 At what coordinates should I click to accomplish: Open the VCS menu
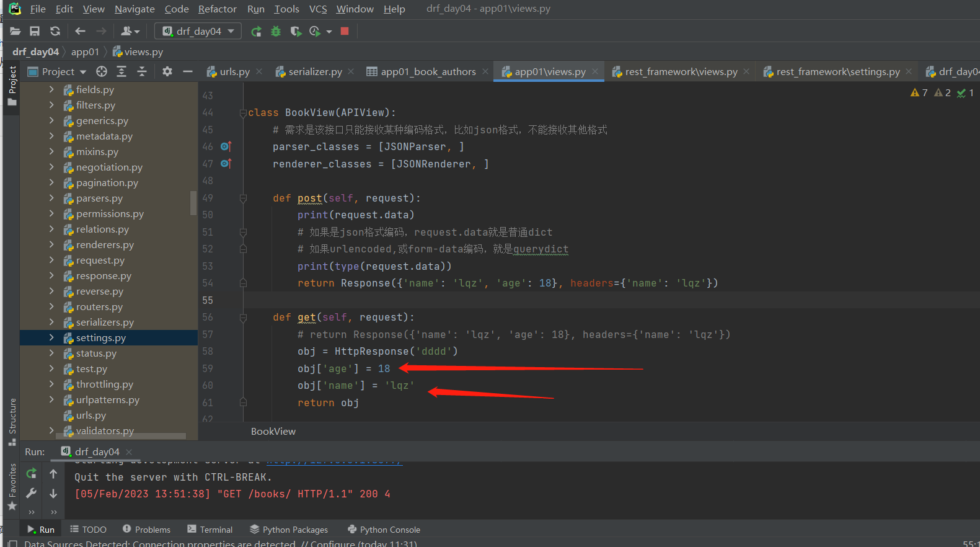tap(318, 9)
